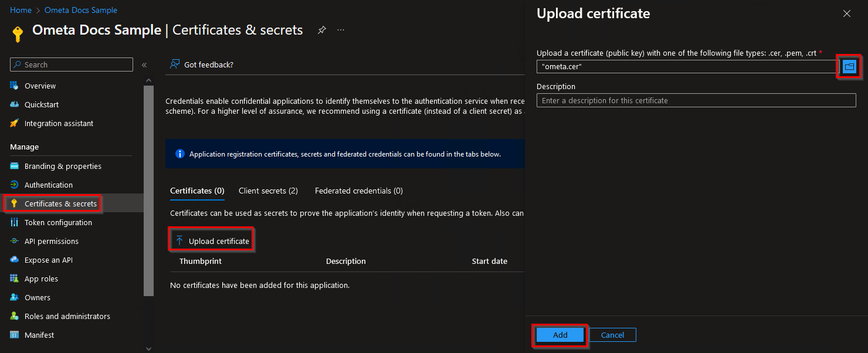Focus the sidebar Search box
Screen dimensions: 868x353
click(x=72, y=65)
